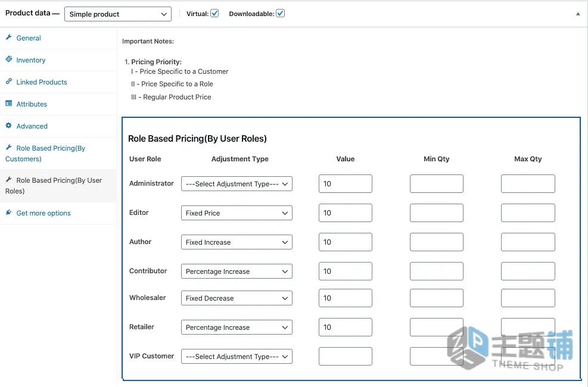588x387 pixels.
Task: Click the Wholesaler Max Qty field
Action: click(x=528, y=298)
